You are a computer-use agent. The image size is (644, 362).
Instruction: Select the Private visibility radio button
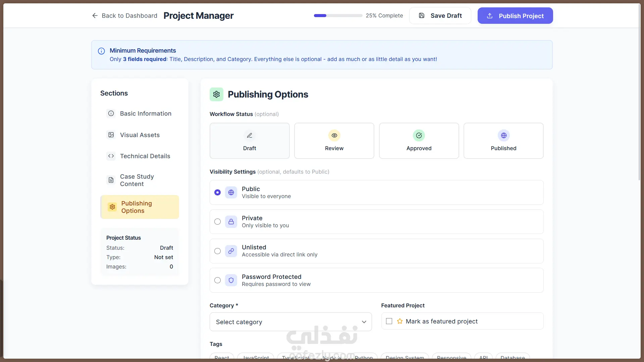click(217, 222)
